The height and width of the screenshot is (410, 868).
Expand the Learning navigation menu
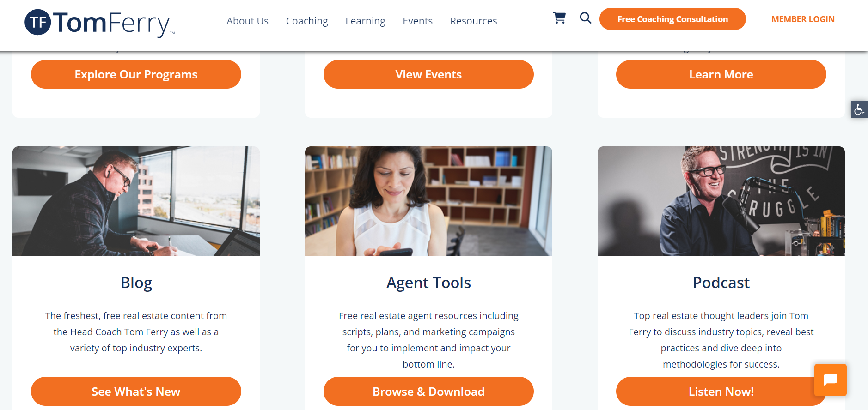coord(365,21)
